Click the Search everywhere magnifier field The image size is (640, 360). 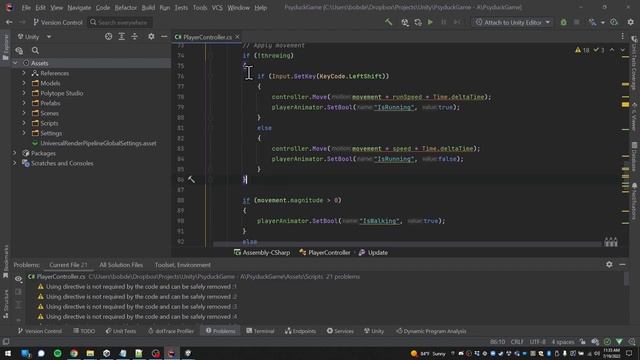120,22
